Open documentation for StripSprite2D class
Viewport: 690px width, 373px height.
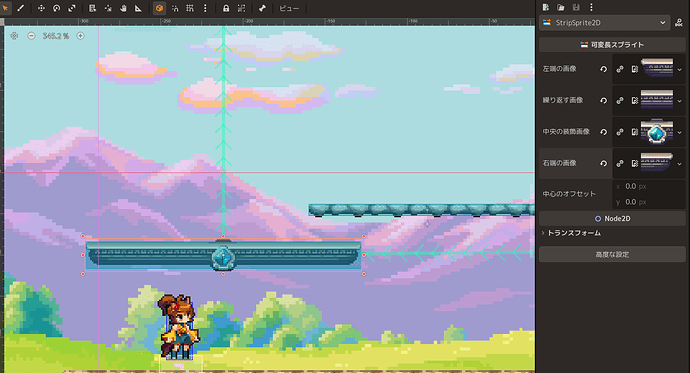[x=679, y=22]
